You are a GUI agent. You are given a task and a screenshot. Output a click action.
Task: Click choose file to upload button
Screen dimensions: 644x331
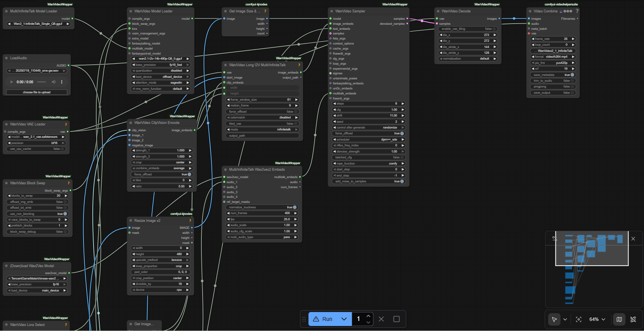tap(37, 92)
